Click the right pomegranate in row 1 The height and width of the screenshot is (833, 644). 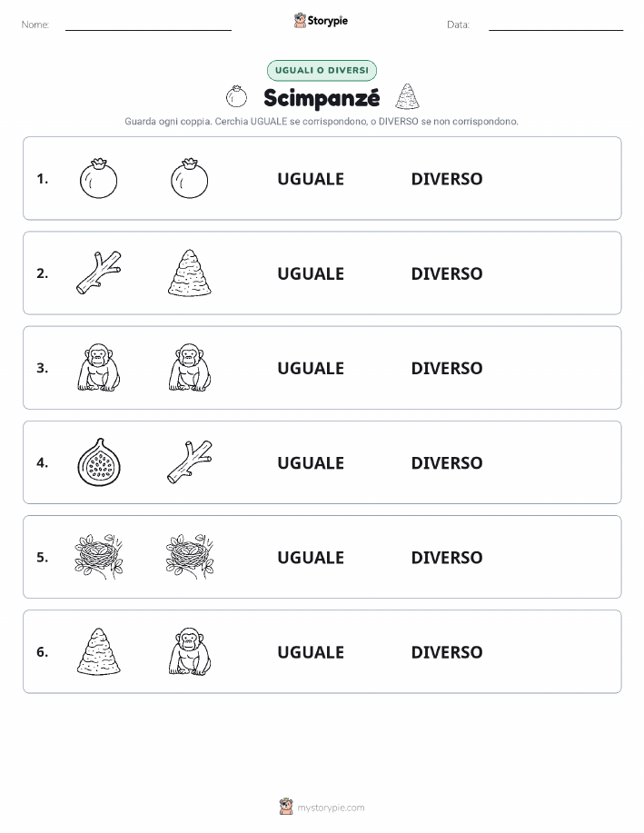[189, 178]
